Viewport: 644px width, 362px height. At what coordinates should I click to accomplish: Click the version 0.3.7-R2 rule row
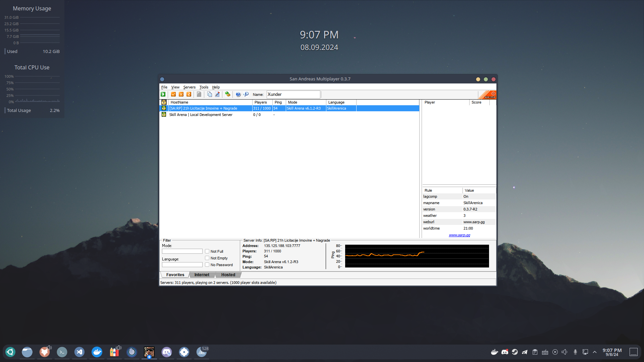coord(459,209)
